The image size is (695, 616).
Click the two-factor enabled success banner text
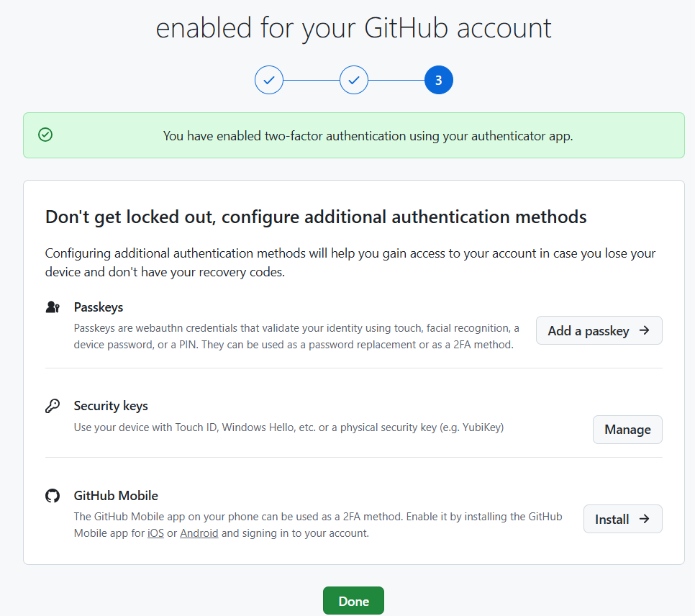pyautogui.click(x=368, y=135)
